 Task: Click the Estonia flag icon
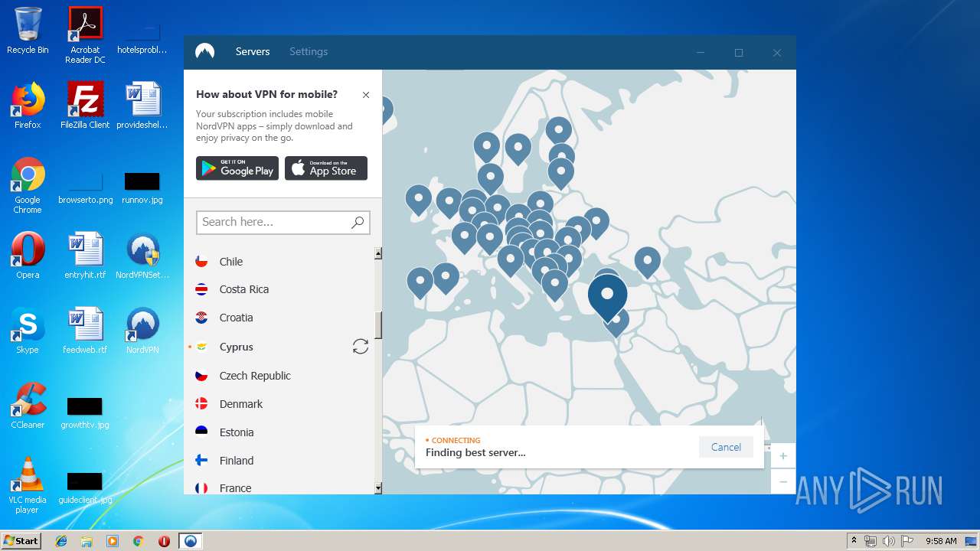pos(201,432)
